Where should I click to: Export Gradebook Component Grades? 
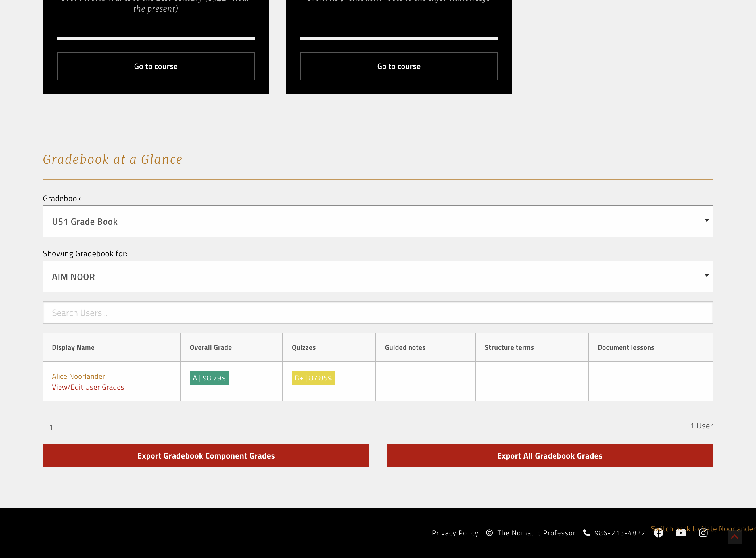click(206, 456)
